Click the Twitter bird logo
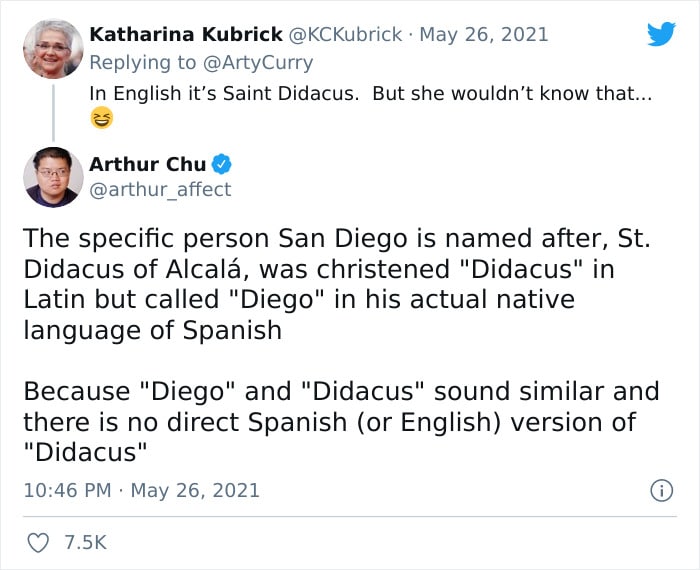The height and width of the screenshot is (570, 700). (661, 33)
